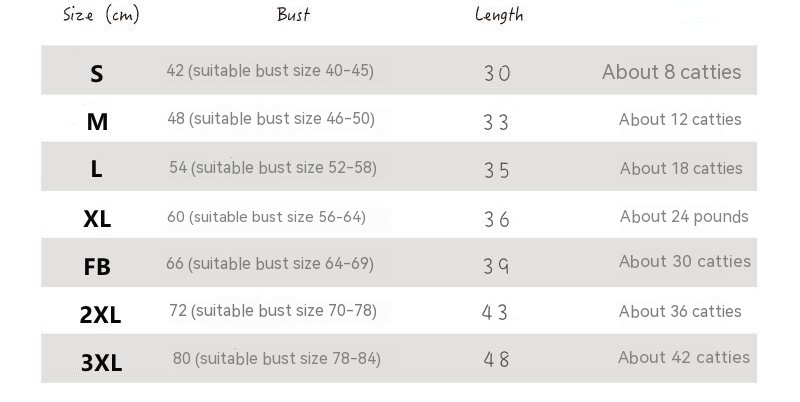Click the 'Bust' column header

(293, 15)
